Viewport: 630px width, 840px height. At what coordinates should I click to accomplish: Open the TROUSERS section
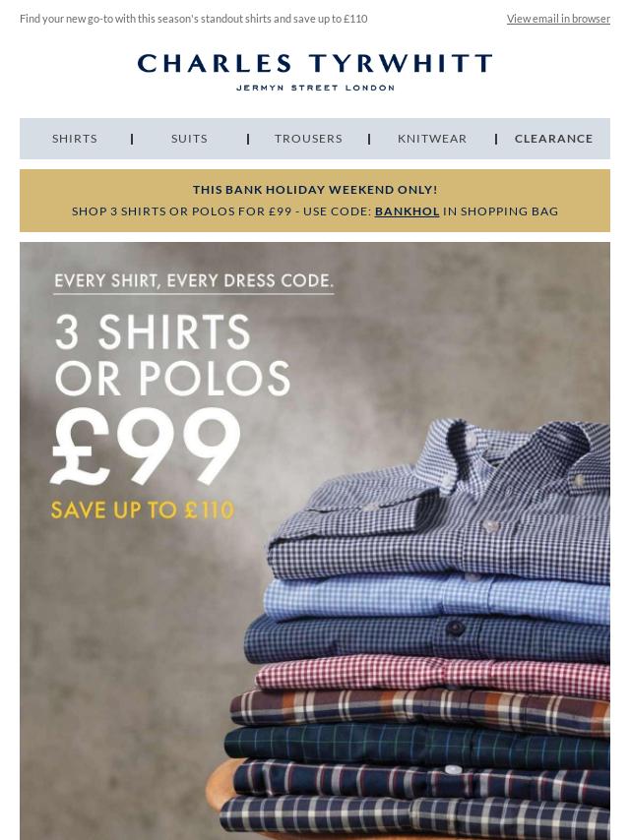coord(308,139)
